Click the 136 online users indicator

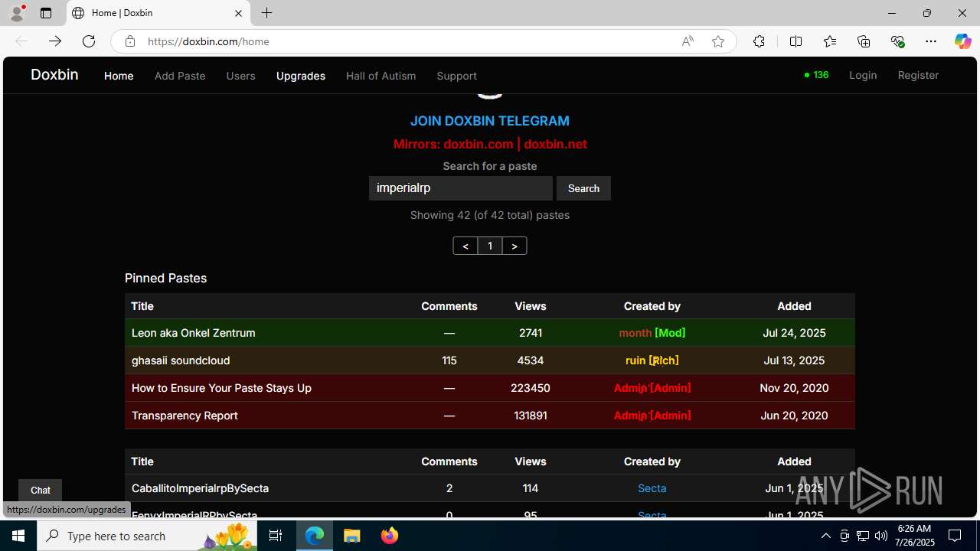[816, 75]
